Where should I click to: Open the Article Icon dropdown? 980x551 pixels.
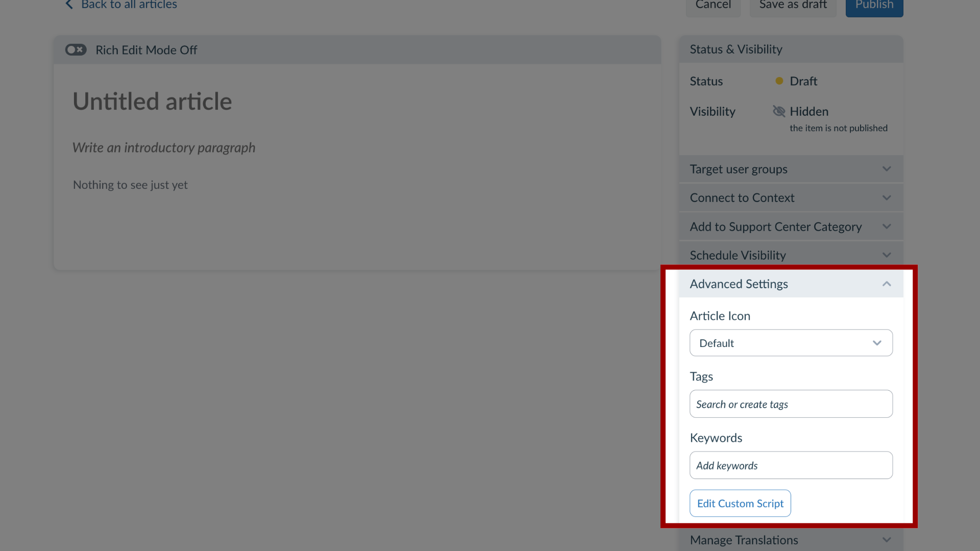pos(791,342)
